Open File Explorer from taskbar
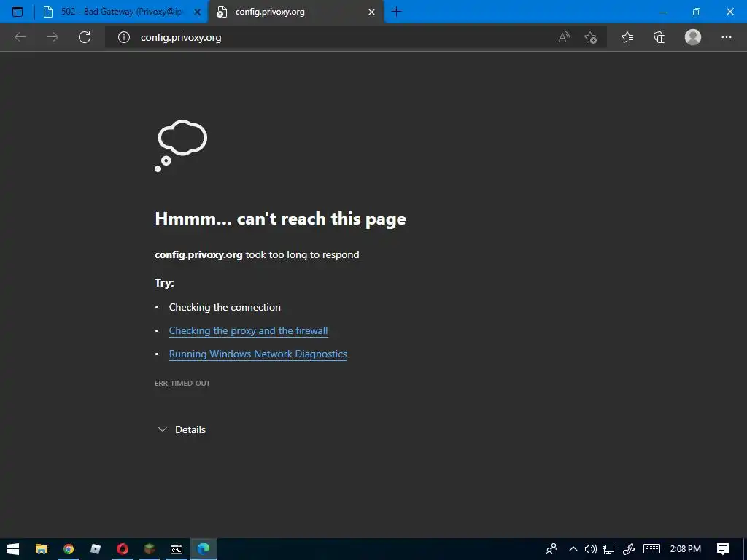This screenshot has height=560, width=747. coord(42,549)
